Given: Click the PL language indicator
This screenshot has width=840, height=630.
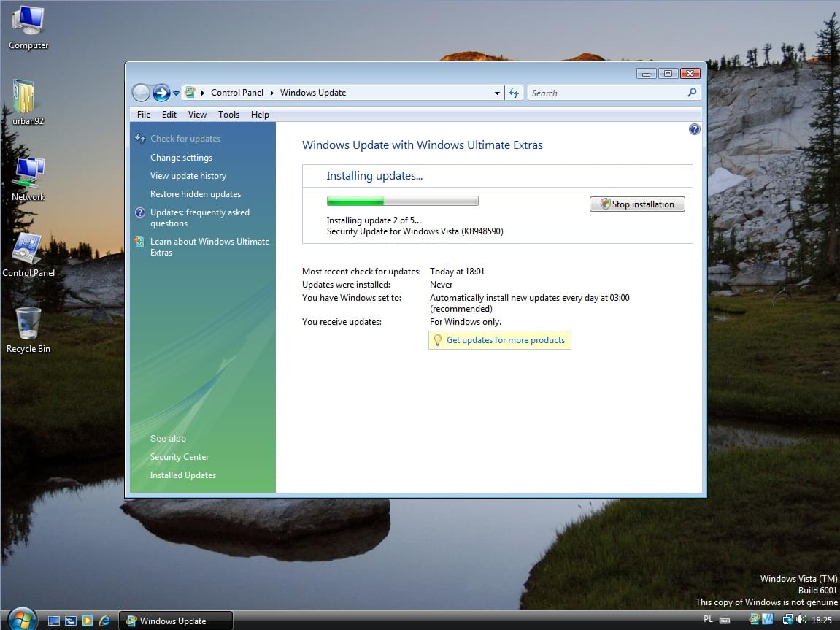Looking at the screenshot, I should (708, 619).
